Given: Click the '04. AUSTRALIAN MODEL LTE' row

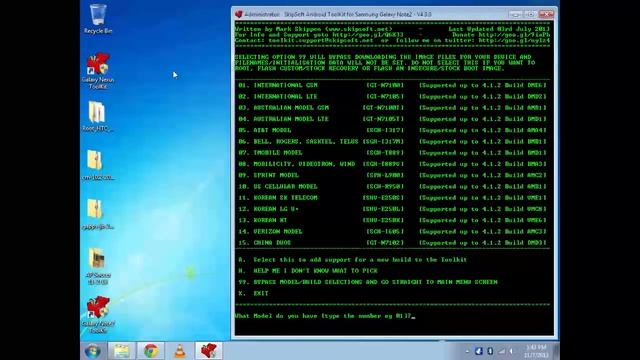Looking at the screenshot, I should 393,119.
